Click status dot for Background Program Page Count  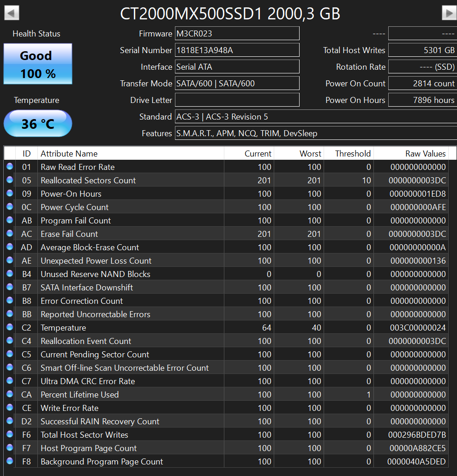10,461
